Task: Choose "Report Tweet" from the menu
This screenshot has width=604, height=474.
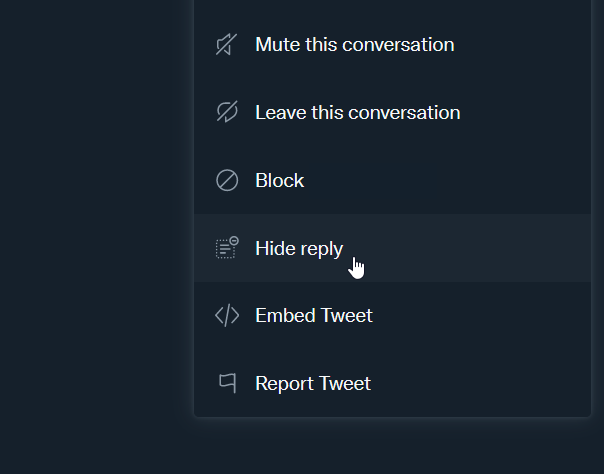Action: coord(392,384)
